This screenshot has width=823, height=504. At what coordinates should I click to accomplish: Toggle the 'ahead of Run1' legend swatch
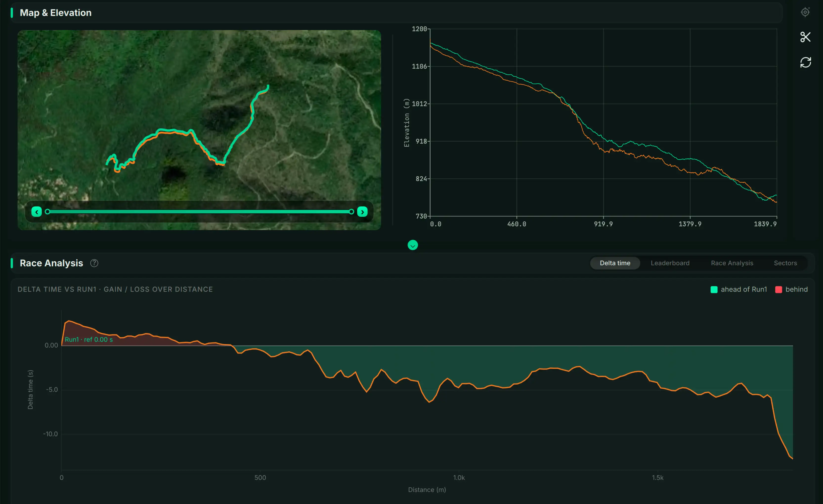(x=714, y=290)
